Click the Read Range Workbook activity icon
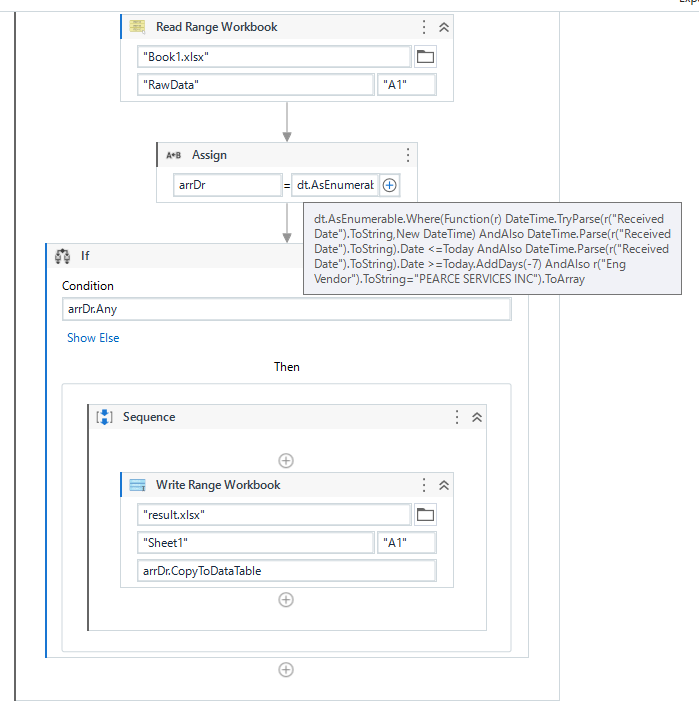The height and width of the screenshot is (704, 699). tap(137, 27)
